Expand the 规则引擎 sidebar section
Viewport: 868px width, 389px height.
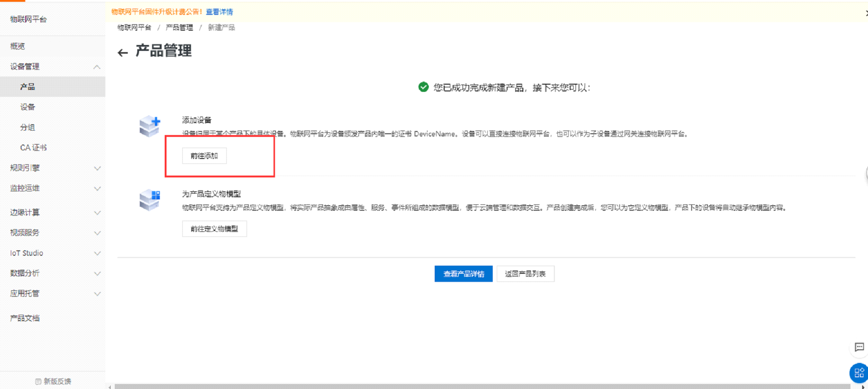point(97,168)
